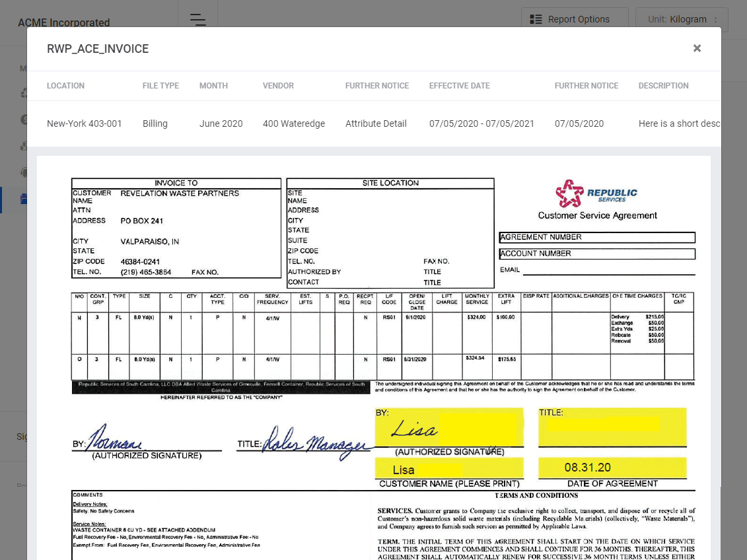Viewport: 747px width, 560px height.
Task: Click the DESCRIPTION column header
Action: click(x=663, y=86)
